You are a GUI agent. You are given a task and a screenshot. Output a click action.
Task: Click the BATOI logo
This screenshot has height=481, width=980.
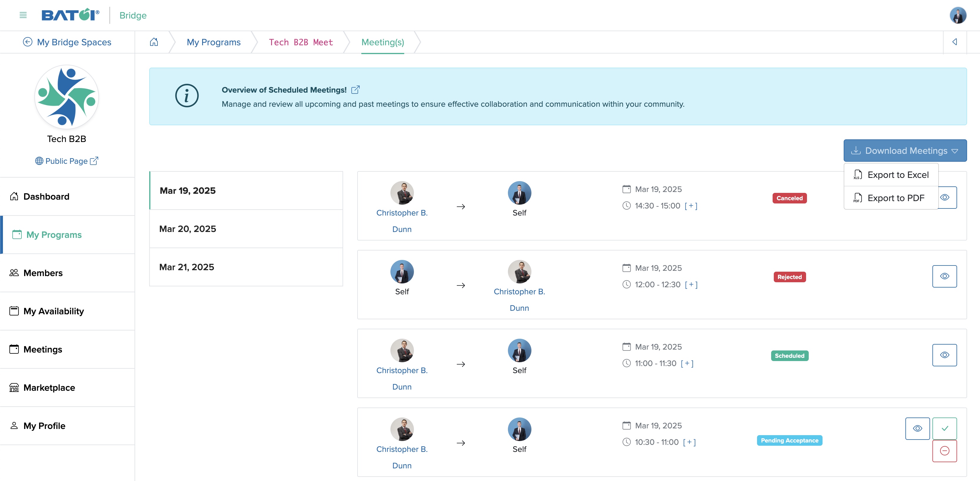click(71, 15)
